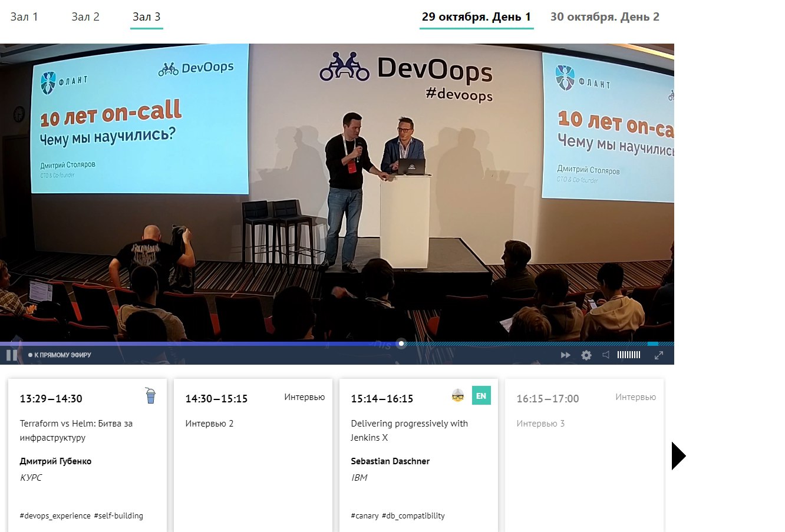Open the 30 октября. День 2 schedule
This screenshot has width=785, height=532.
pyautogui.click(x=605, y=17)
